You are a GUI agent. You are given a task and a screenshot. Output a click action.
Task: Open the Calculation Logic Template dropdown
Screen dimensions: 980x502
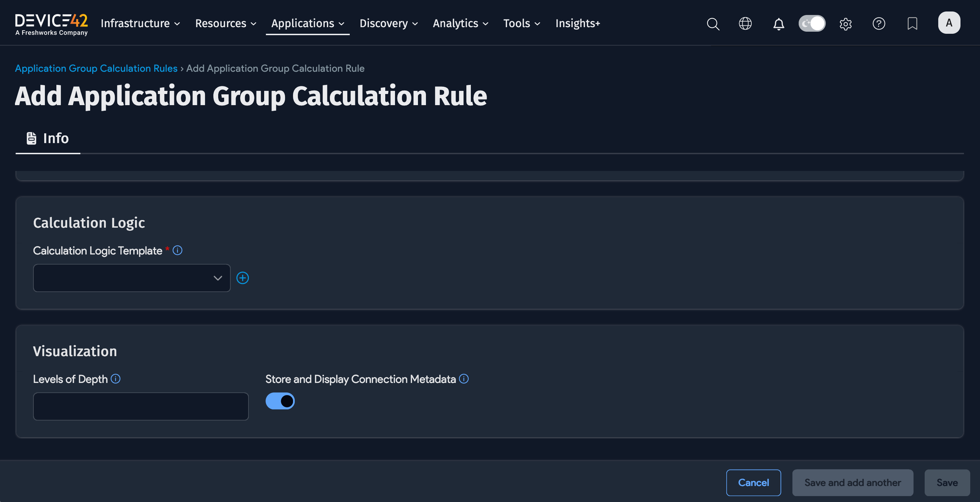132,278
